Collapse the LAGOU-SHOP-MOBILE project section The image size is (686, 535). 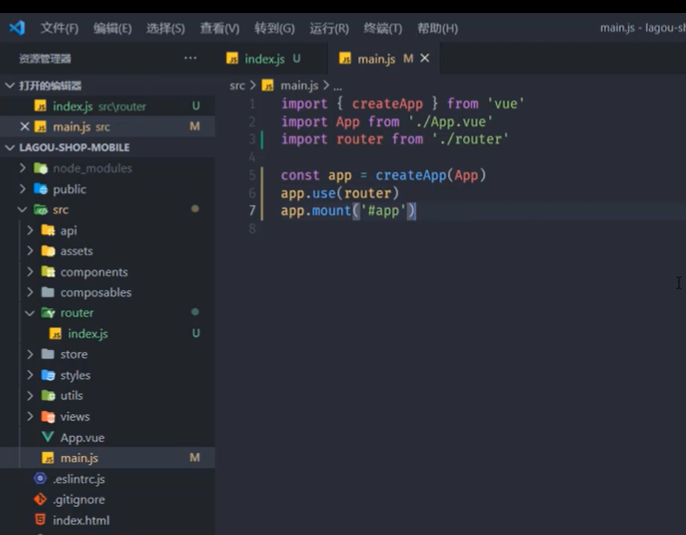[10, 147]
